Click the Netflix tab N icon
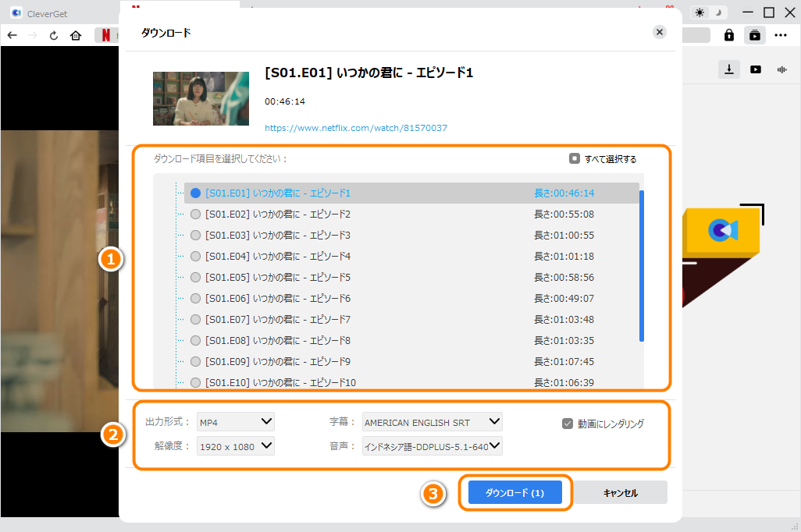 (x=105, y=35)
